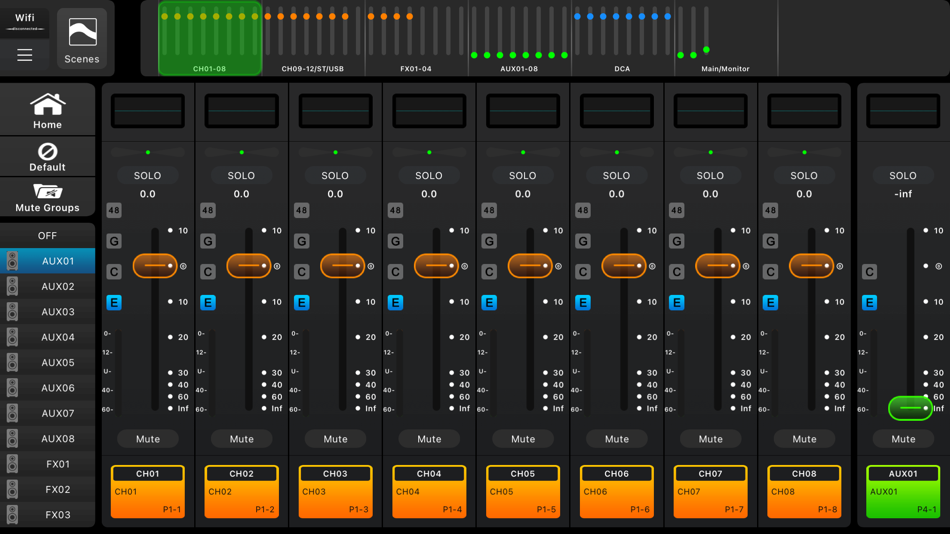Open the Scenes panel
This screenshot has height=534, width=950.
click(82, 39)
